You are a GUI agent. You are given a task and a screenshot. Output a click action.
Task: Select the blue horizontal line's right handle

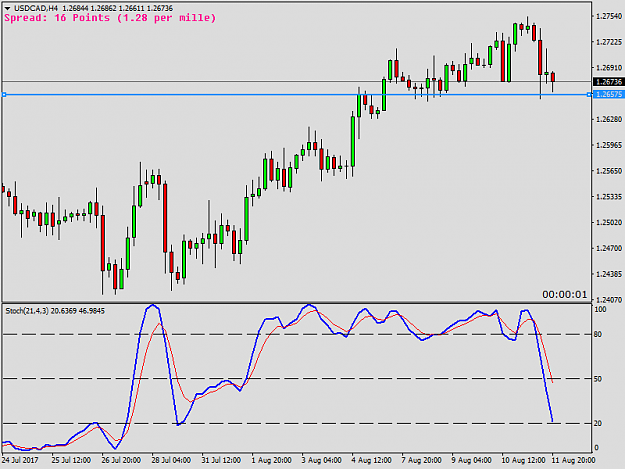click(x=589, y=94)
